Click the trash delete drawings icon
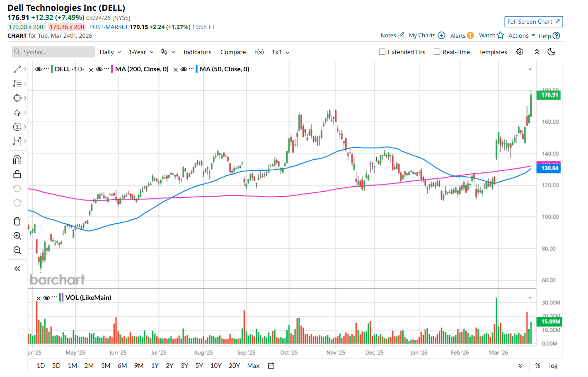 point(17,221)
